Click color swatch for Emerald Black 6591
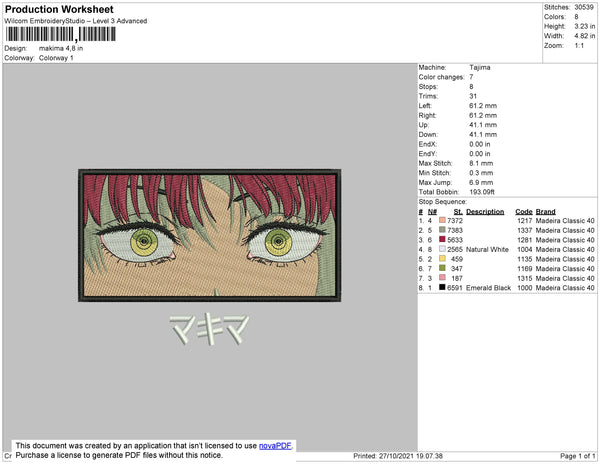The image size is (600, 464). (442, 287)
